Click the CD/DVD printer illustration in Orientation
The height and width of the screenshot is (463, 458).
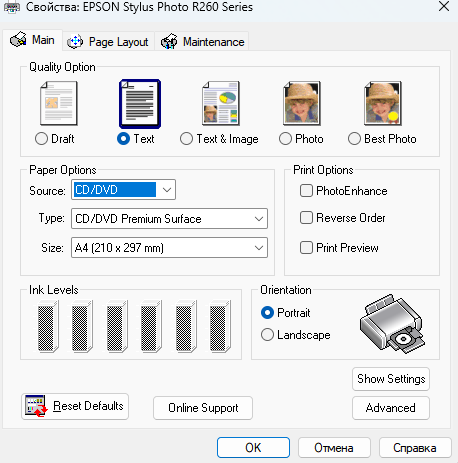(x=392, y=324)
